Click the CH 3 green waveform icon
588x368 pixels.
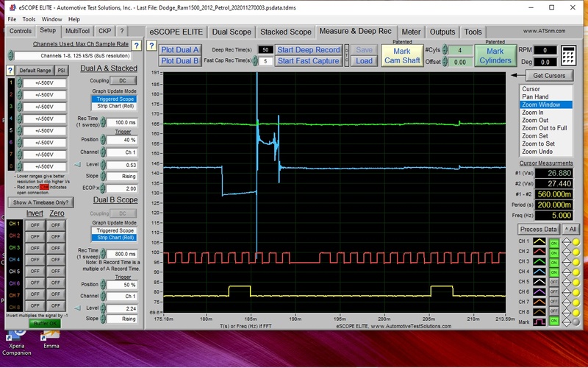[539, 262]
